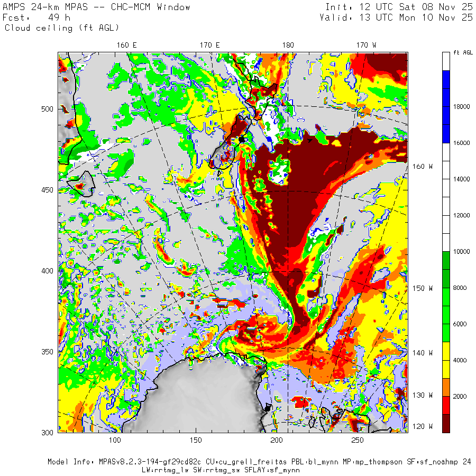Click the '300' tick label on left axis
Screen dimensions: 476x476
click(47, 433)
